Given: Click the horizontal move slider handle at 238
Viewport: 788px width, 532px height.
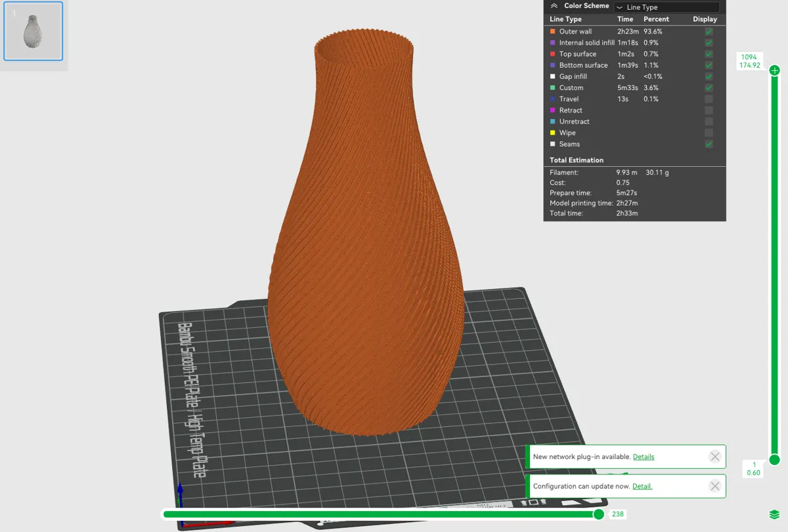Looking at the screenshot, I should pyautogui.click(x=599, y=514).
